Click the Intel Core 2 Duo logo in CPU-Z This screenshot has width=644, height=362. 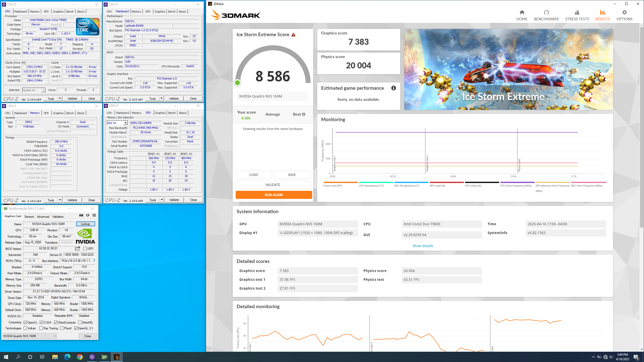[88, 26]
